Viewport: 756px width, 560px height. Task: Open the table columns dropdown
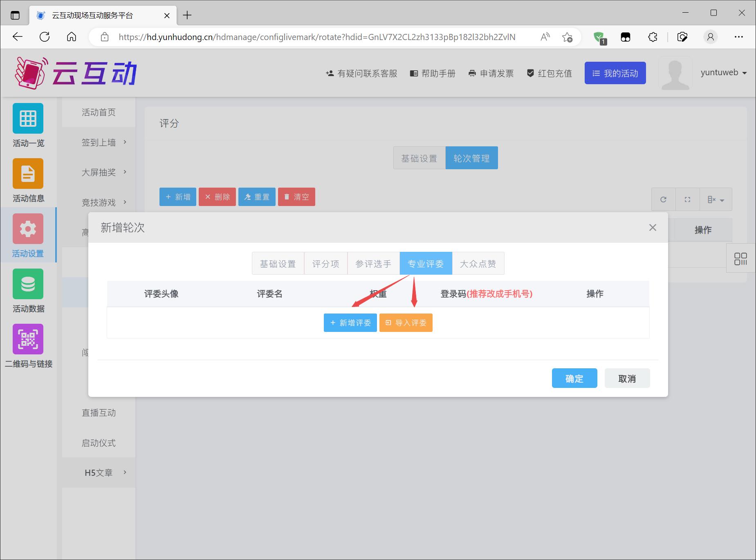716,199
